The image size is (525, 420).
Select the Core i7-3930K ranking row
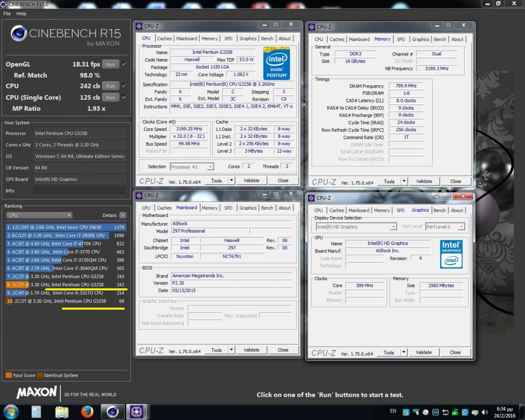pos(66,235)
